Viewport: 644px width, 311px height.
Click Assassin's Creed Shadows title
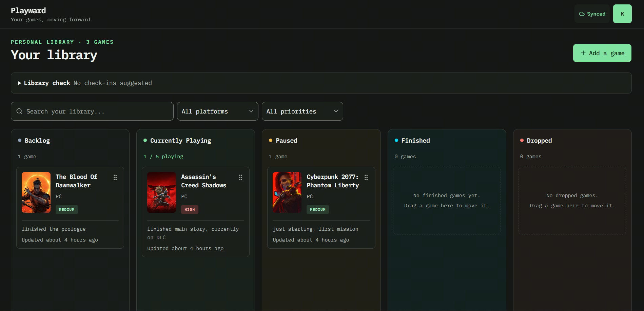coord(203,181)
